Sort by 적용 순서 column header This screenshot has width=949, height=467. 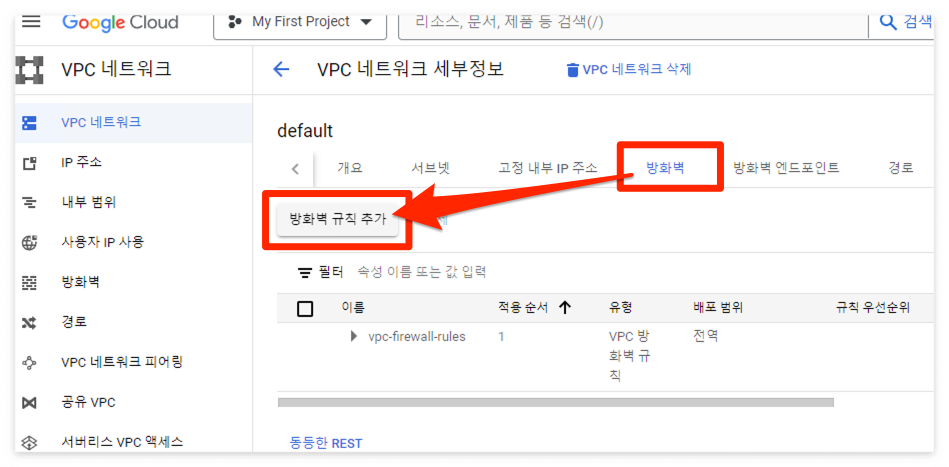[524, 308]
